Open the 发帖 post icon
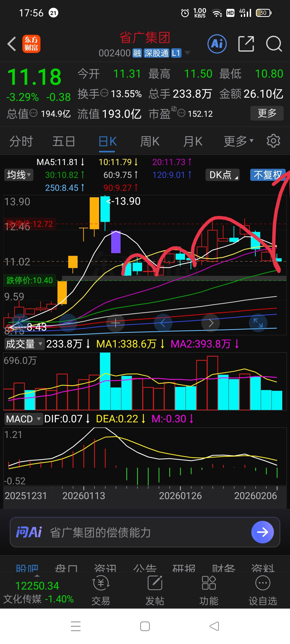290x644 pixels. [x=155, y=591]
